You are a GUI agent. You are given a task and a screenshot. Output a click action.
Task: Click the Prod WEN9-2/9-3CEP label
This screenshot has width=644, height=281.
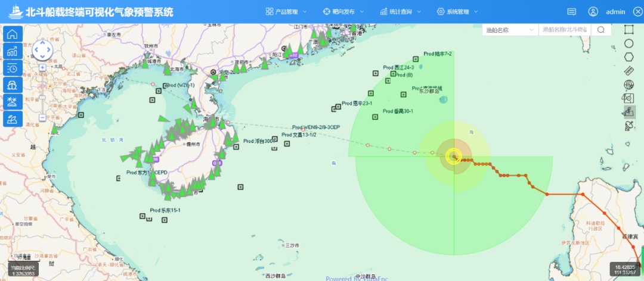pos(316,127)
